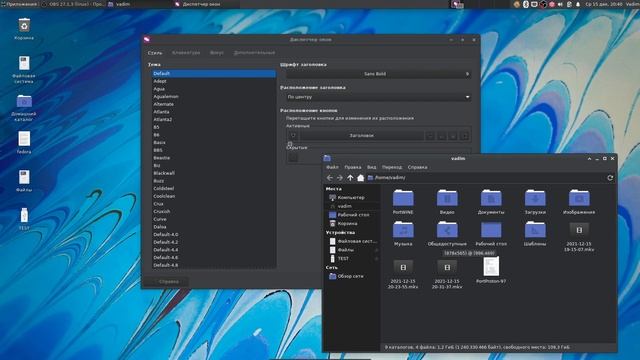
Task: Click the Bluetooth tray icon
Action: pos(526,4)
